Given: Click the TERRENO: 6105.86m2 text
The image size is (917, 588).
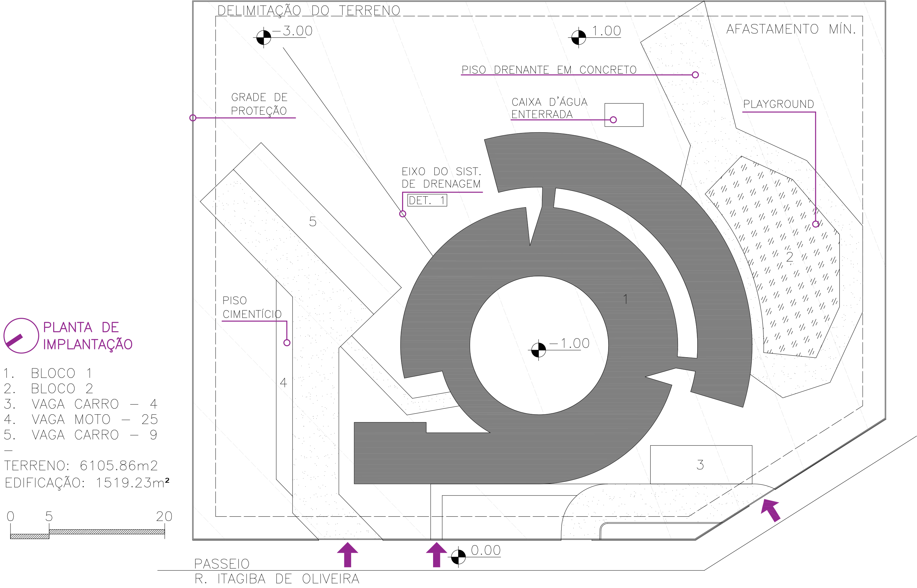Looking at the screenshot, I should tap(81, 465).
